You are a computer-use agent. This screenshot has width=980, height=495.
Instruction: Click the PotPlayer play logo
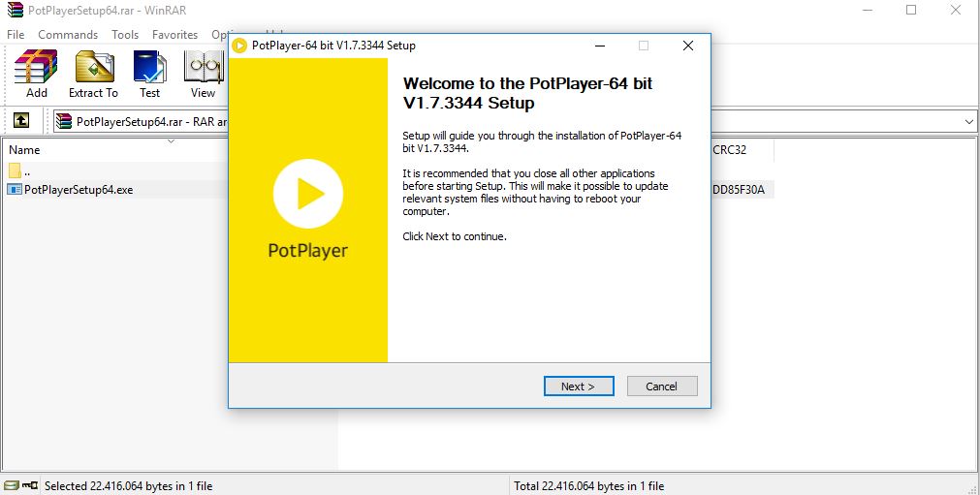(x=308, y=194)
